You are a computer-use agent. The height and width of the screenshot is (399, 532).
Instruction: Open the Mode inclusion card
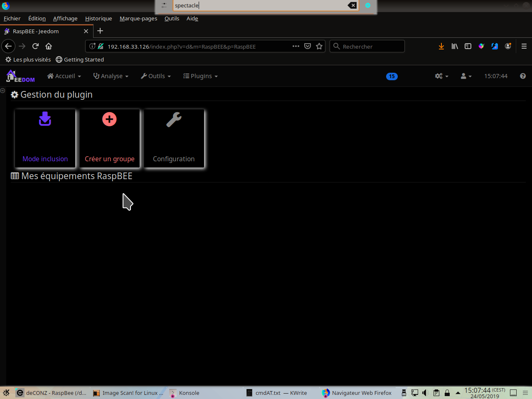(45, 138)
